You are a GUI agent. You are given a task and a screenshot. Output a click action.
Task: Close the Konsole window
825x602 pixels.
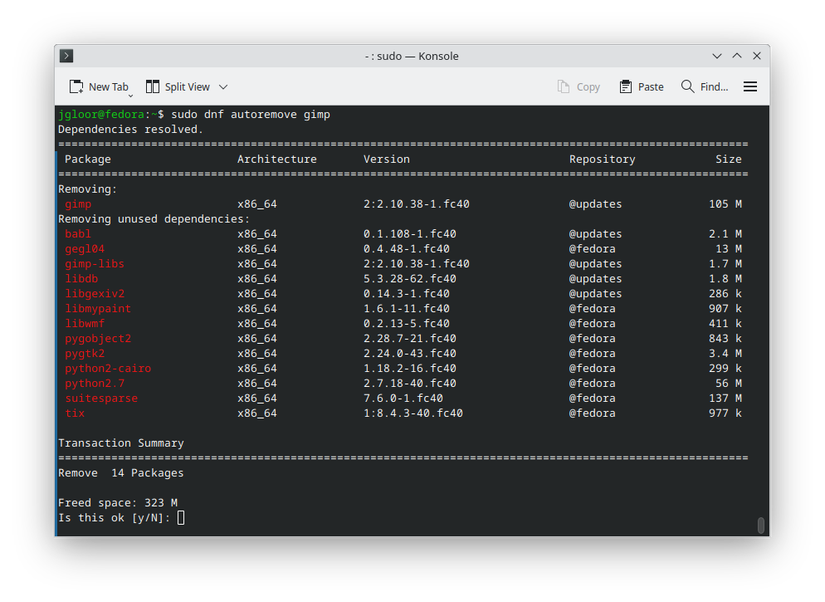(x=757, y=56)
